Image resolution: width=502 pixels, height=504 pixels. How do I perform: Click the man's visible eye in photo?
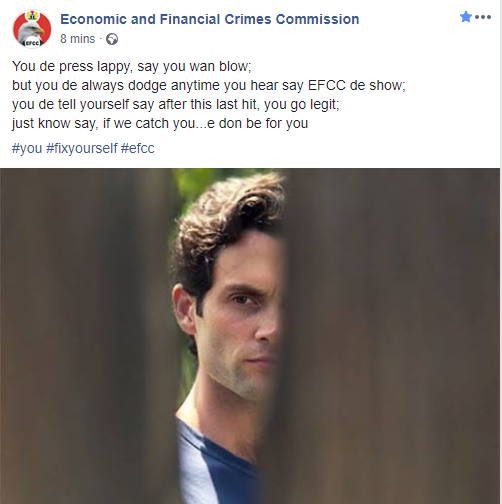[242, 299]
